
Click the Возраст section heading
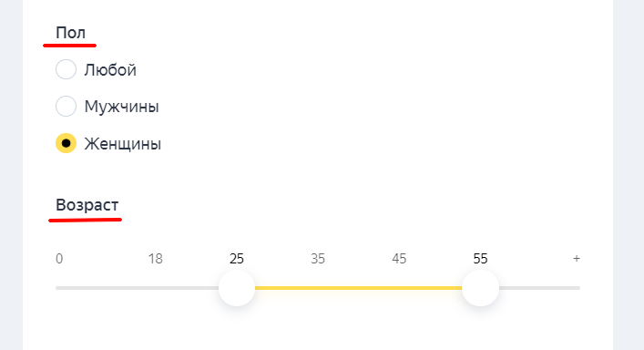coord(87,205)
